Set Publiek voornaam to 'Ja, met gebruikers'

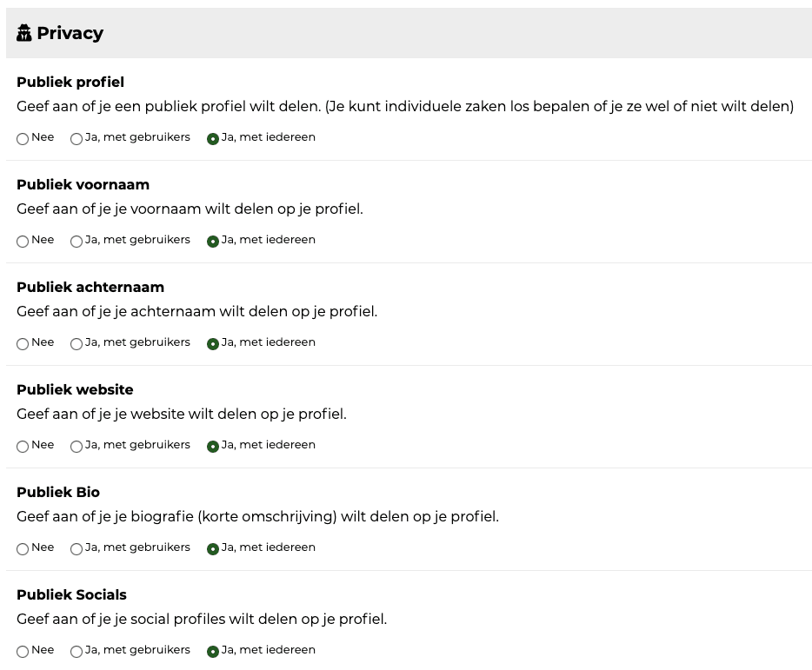point(77,242)
